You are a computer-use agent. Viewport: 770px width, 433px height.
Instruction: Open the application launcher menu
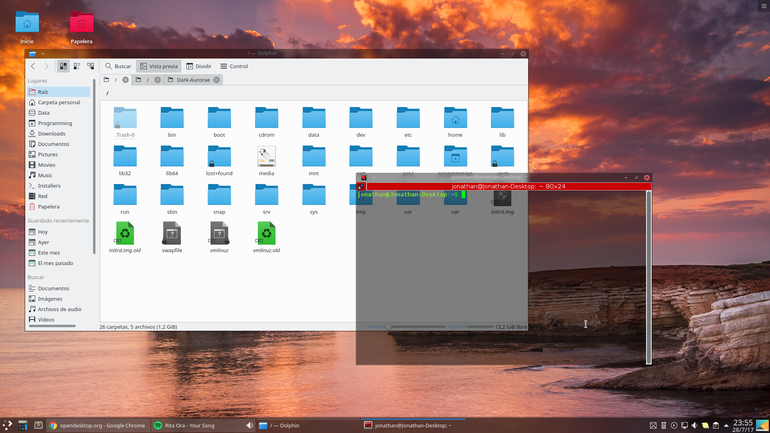pyautogui.click(x=7, y=425)
